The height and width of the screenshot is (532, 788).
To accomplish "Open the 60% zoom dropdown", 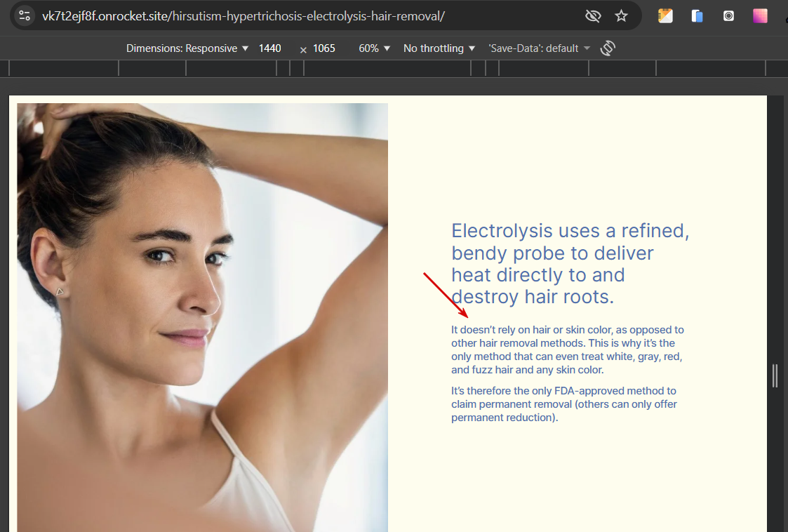I will click(374, 48).
